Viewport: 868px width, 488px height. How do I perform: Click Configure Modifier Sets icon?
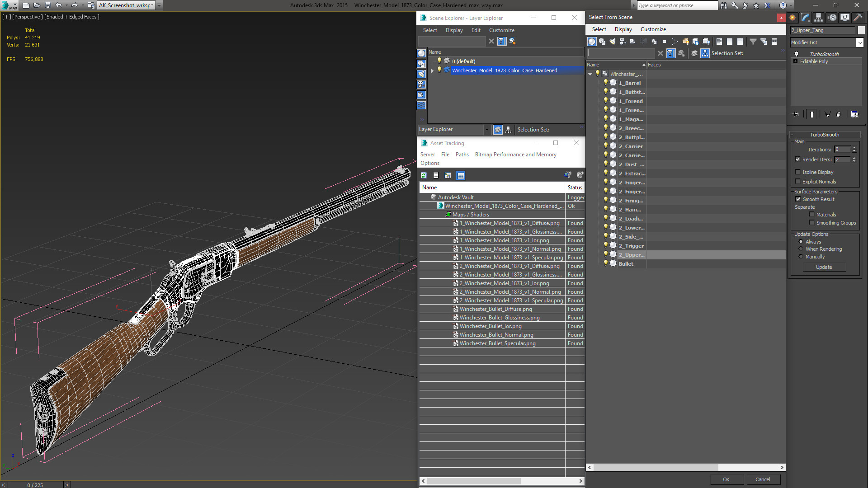855,114
